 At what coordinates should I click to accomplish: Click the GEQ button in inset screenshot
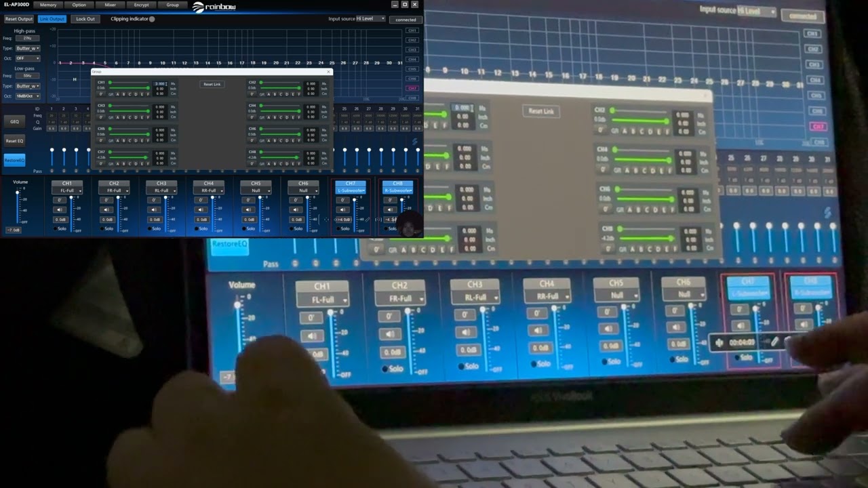(14, 121)
